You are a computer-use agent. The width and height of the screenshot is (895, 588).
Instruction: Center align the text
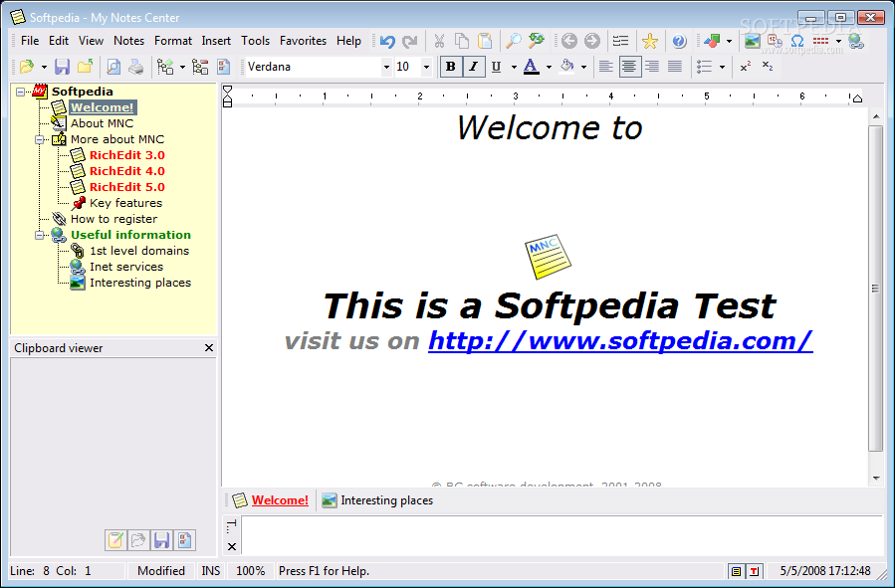[629, 67]
